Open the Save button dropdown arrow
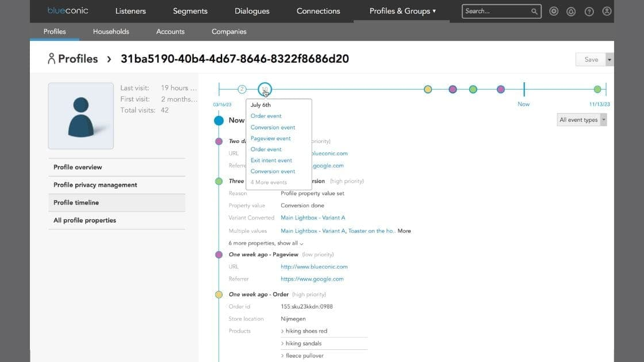 tap(609, 60)
